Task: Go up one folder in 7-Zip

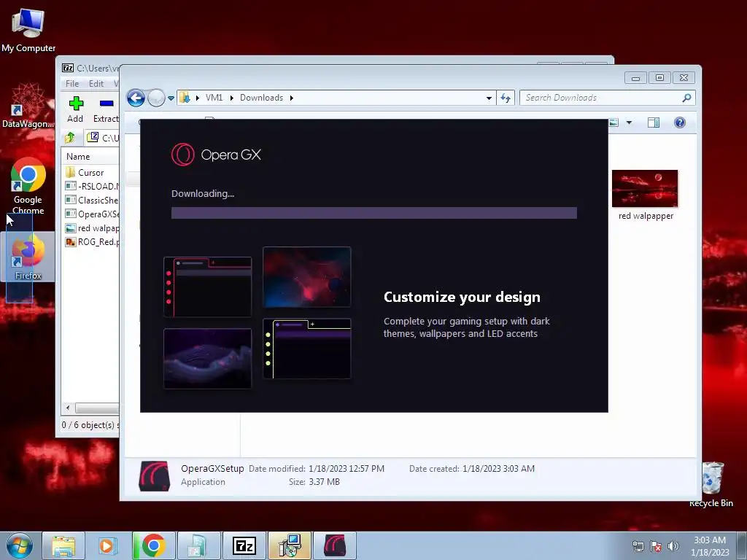Action: pos(70,138)
